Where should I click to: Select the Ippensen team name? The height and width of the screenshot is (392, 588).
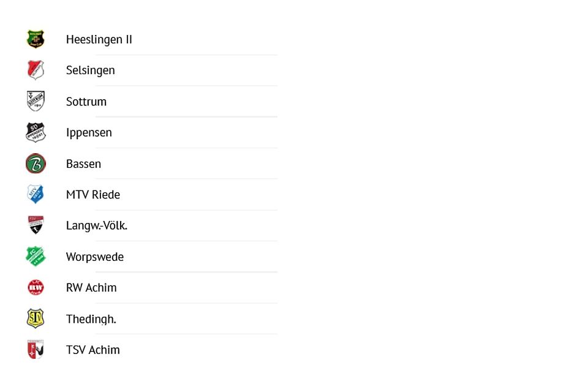(89, 133)
